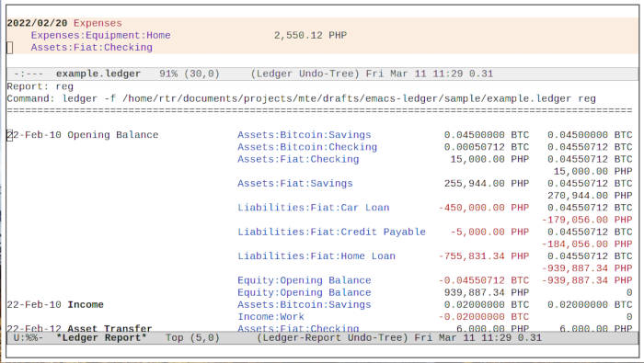Click the 0.04500000 BTC amount column value
The image size is (644, 363).
coord(487,135)
